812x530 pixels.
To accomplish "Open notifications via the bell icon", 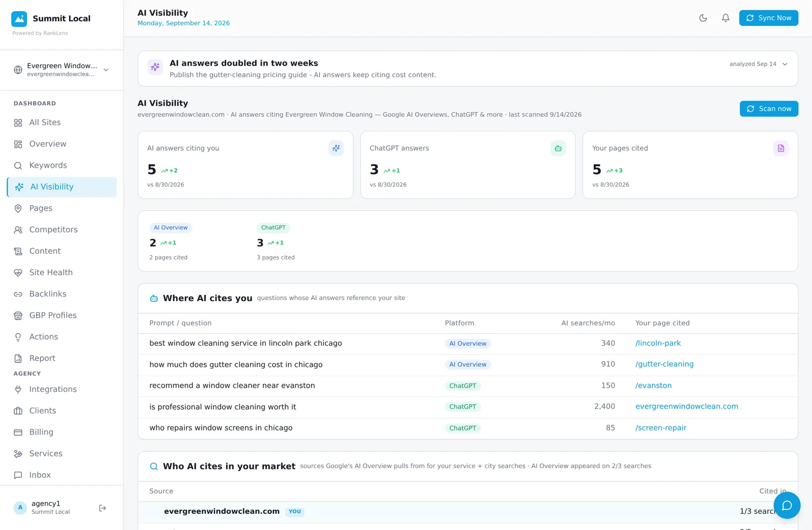I will click(x=726, y=18).
